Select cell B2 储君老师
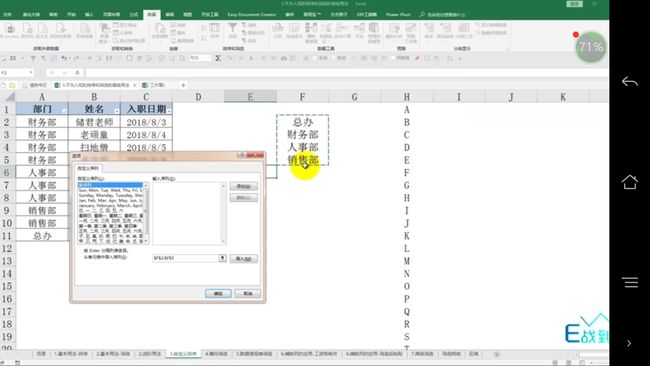 94,122
